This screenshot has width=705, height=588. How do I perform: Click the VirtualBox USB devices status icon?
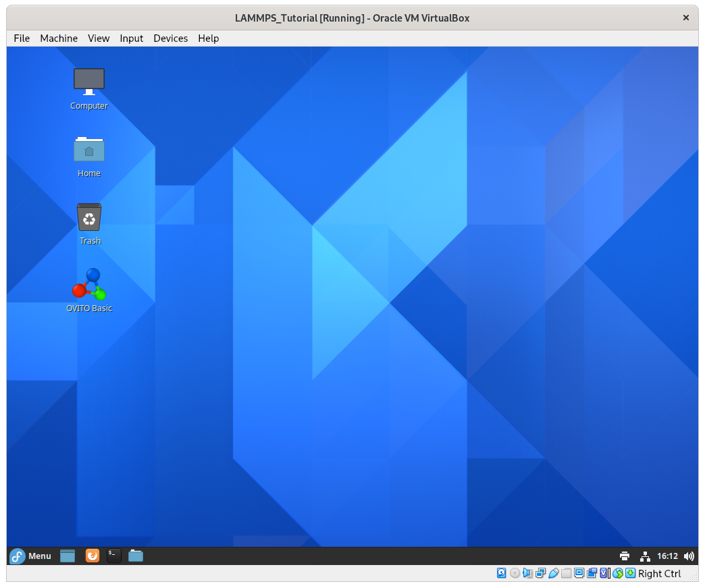[x=554, y=572]
